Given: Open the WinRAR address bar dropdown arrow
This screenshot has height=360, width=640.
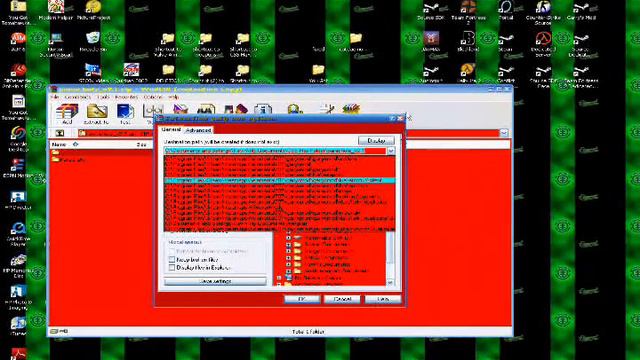Looking at the screenshot, I should point(504,133).
